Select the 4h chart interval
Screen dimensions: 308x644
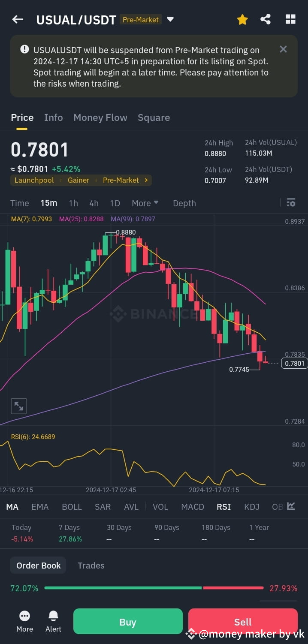pos(94,203)
